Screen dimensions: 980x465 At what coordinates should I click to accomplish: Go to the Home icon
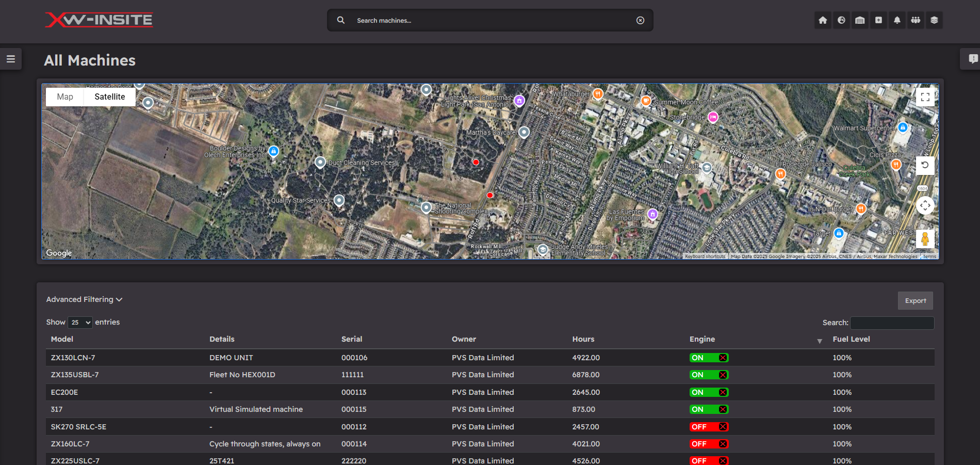823,20
